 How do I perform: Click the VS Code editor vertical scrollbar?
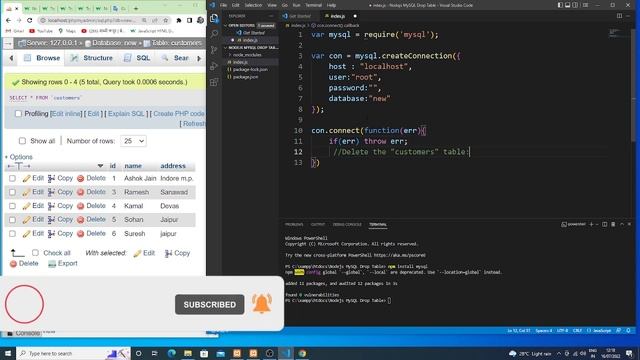(x=634, y=86)
